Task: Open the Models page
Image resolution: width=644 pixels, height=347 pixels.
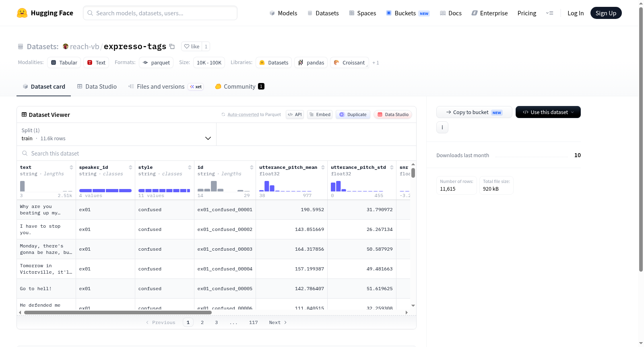Action: click(283, 13)
